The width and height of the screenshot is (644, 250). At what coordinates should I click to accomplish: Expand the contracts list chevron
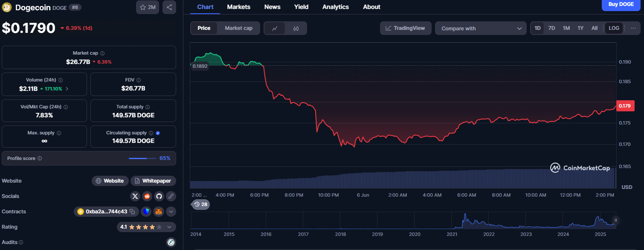[171, 212]
